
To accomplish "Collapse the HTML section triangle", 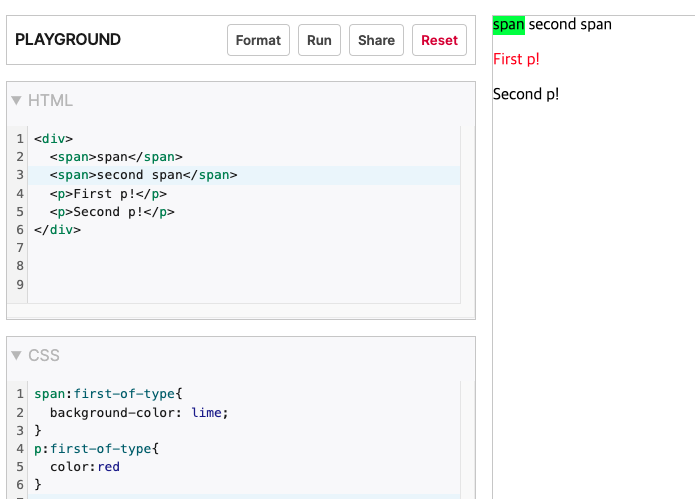I will point(16,101).
